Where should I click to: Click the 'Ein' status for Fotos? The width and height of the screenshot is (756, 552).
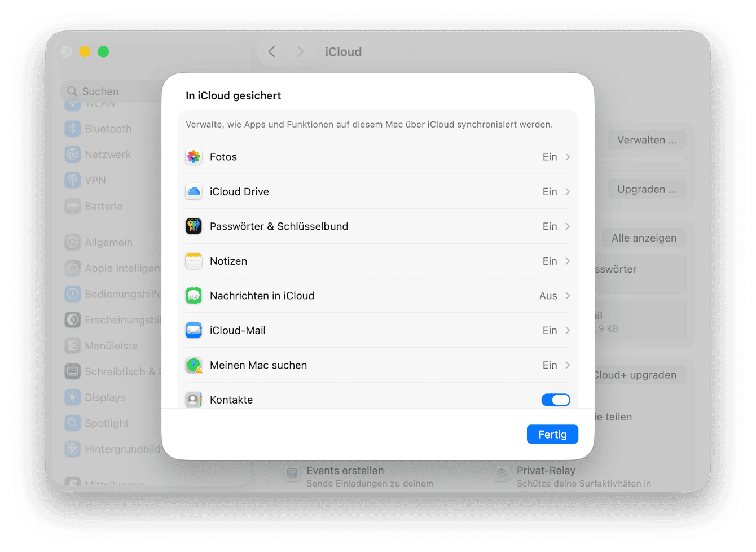(x=550, y=157)
